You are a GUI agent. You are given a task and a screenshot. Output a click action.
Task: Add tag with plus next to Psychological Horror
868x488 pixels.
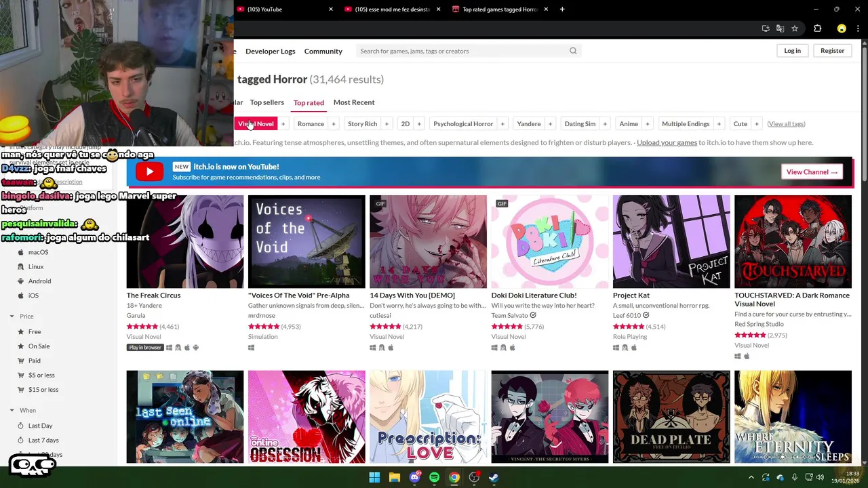[x=502, y=124]
